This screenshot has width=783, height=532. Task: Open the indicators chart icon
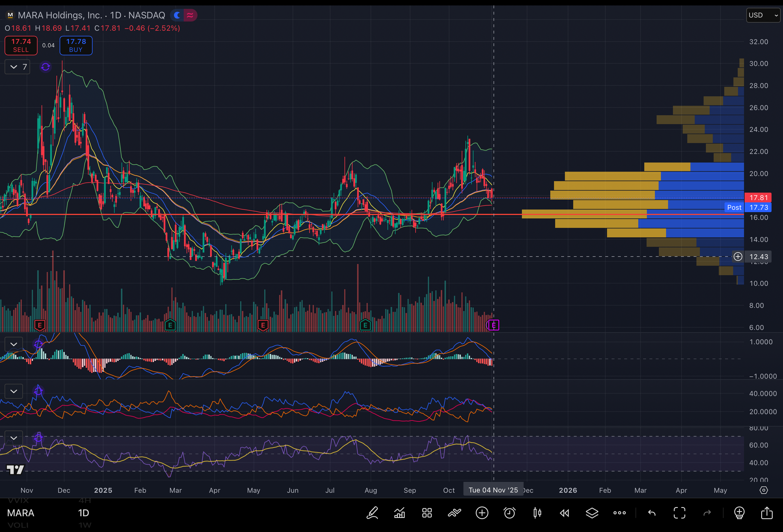click(400, 513)
